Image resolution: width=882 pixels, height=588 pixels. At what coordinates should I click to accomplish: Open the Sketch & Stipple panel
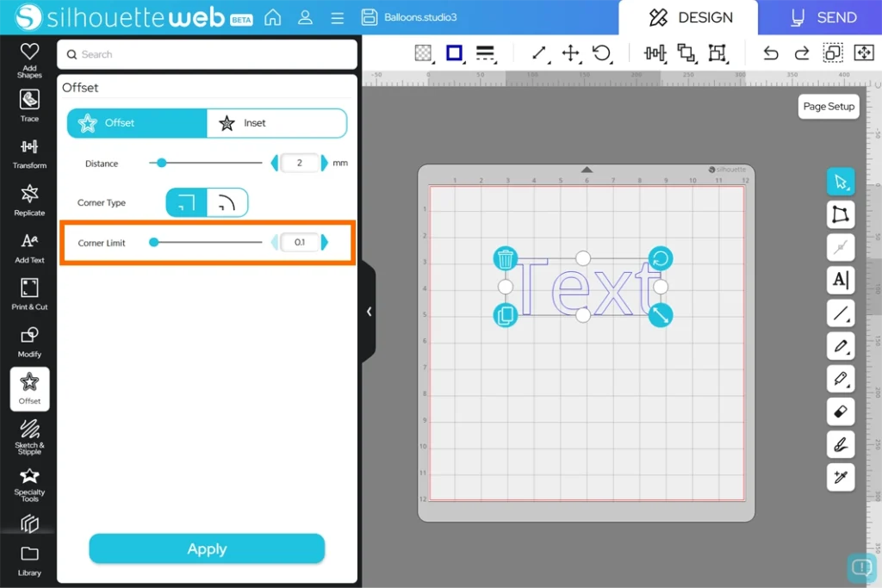pos(29,435)
